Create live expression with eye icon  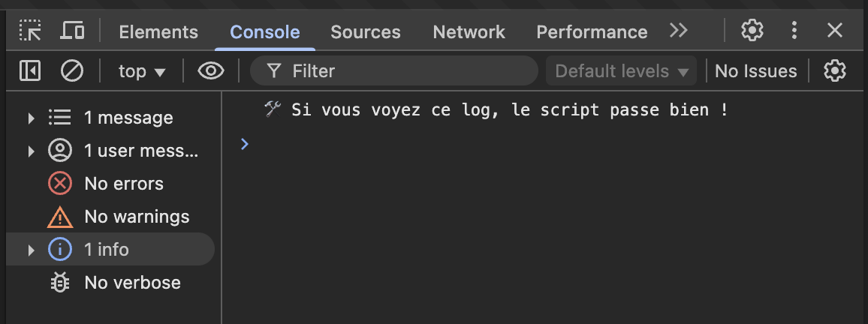point(211,70)
